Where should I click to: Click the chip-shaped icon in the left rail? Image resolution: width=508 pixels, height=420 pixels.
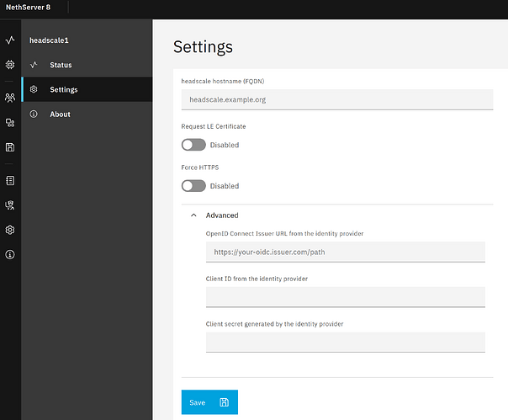10,64
